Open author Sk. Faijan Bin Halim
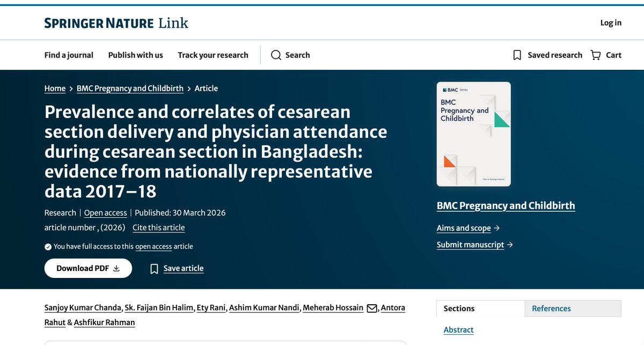This screenshot has height=345, width=644. [159, 308]
